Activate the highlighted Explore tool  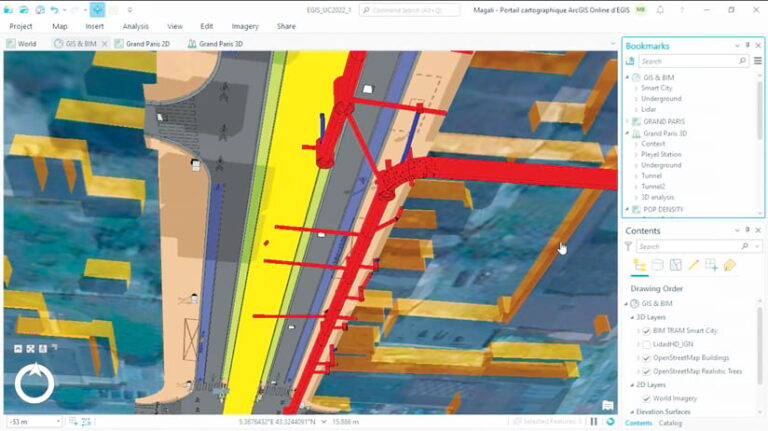(x=97, y=10)
